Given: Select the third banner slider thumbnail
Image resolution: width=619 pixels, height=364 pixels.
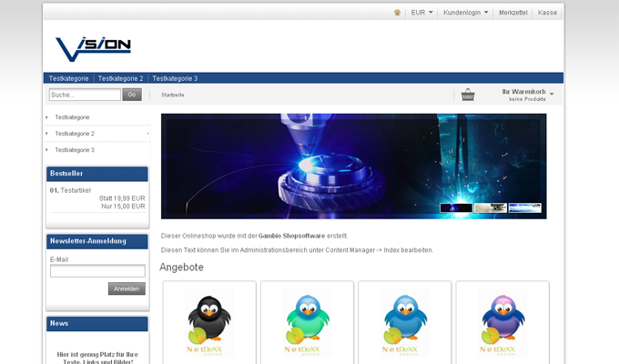Looking at the screenshot, I should pos(525,208).
